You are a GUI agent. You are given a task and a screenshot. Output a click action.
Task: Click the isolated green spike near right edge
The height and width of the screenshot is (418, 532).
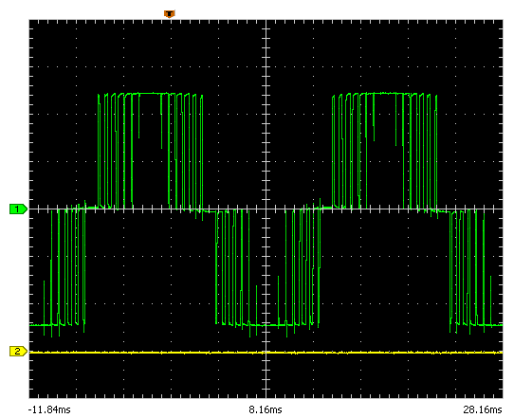pos(491,300)
